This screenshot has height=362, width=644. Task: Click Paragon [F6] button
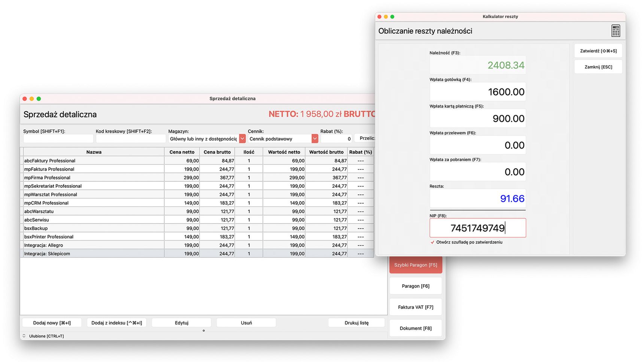coord(416,286)
